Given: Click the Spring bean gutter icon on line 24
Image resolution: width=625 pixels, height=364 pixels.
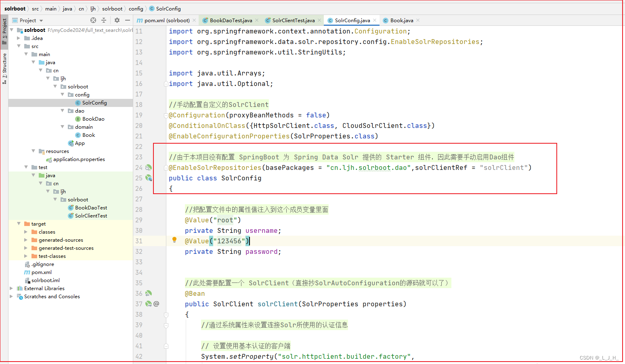Looking at the screenshot, I should 148,167.
